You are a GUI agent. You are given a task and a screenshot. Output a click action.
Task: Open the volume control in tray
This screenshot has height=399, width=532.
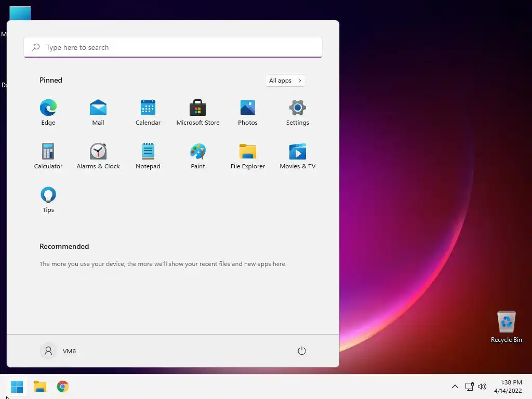click(x=482, y=387)
